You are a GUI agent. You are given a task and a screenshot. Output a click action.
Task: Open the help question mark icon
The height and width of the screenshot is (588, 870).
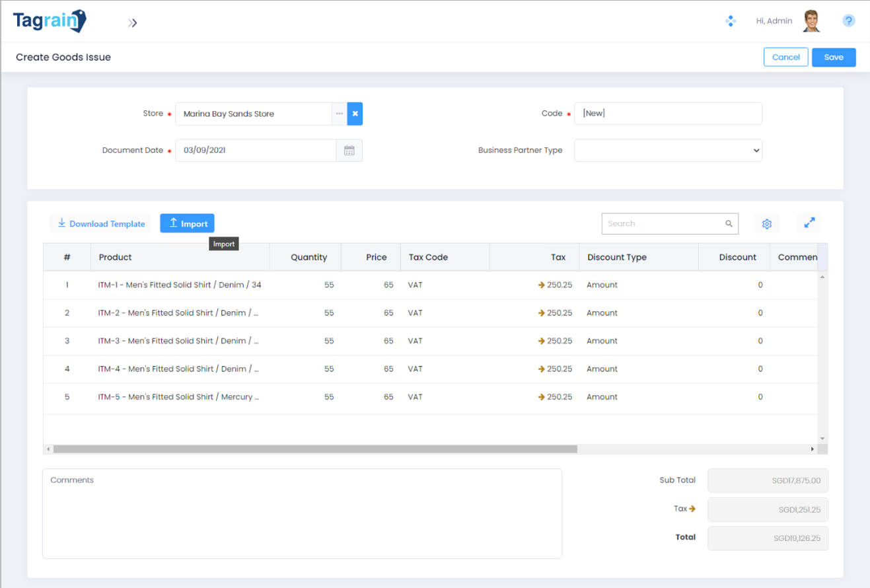[849, 21]
